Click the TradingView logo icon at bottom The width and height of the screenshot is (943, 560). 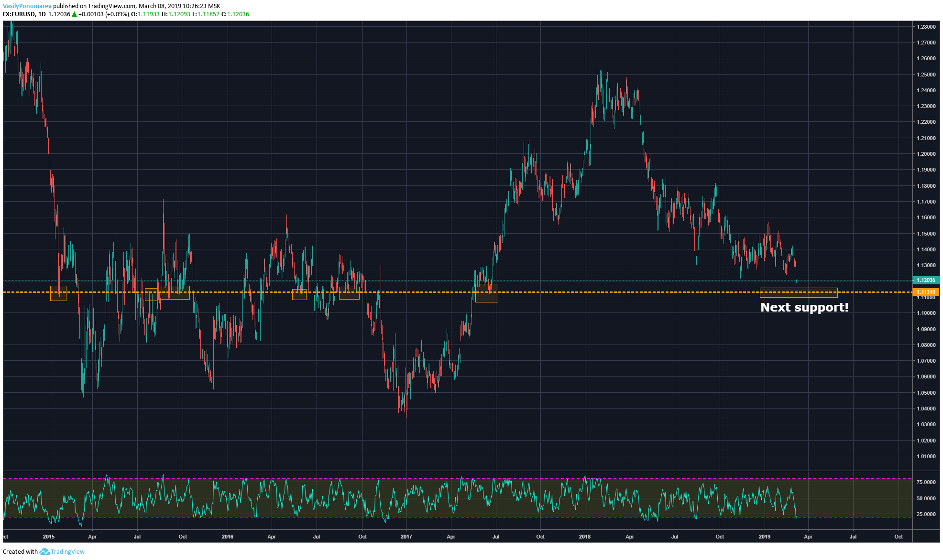[44, 551]
